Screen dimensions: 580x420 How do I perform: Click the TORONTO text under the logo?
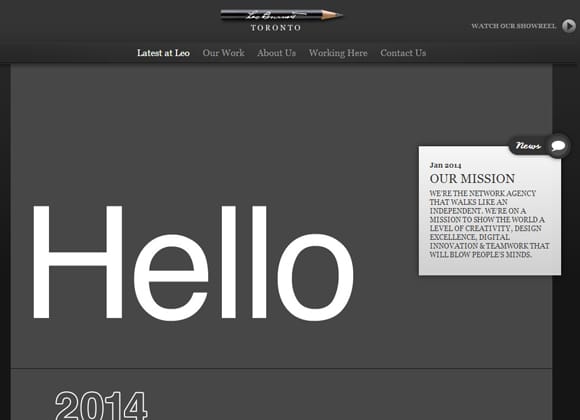276,28
